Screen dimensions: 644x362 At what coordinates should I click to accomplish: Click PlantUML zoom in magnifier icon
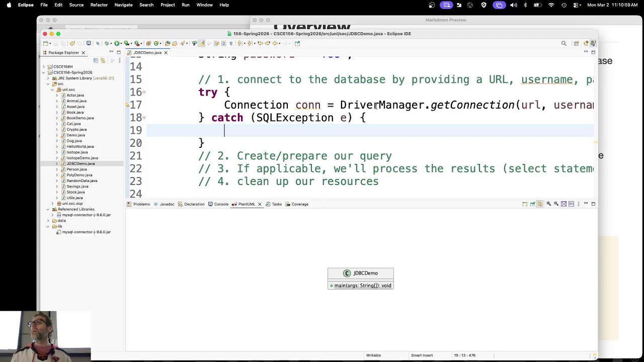pyautogui.click(x=549, y=204)
